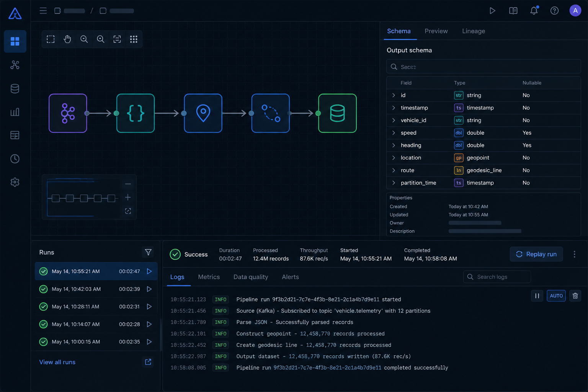This screenshot has width=588, height=392.
Task: Open the pipeline graph icon in the sidebar
Action: (x=15, y=65)
